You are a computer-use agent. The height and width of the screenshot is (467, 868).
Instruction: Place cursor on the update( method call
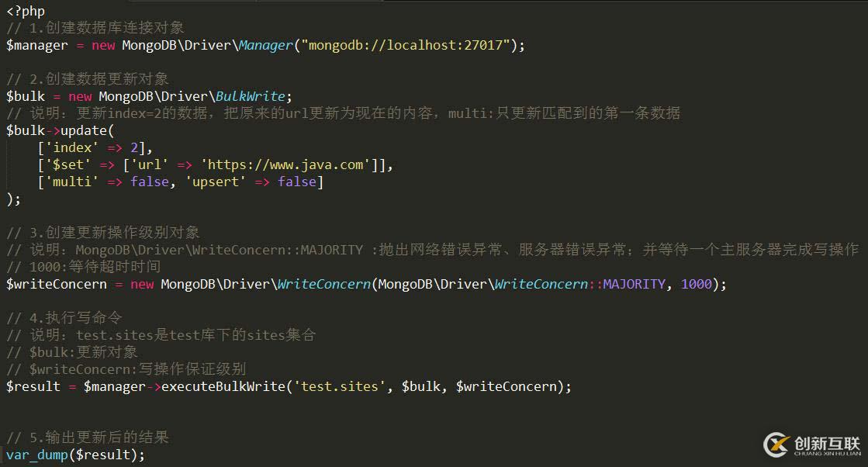point(87,131)
